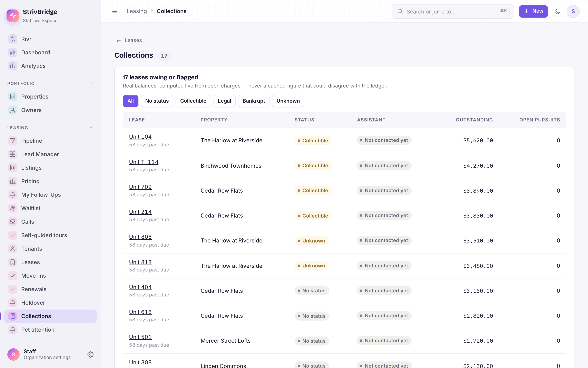This screenshot has width=588, height=368.
Task: Open the user avatar S menu
Action: (573, 11)
